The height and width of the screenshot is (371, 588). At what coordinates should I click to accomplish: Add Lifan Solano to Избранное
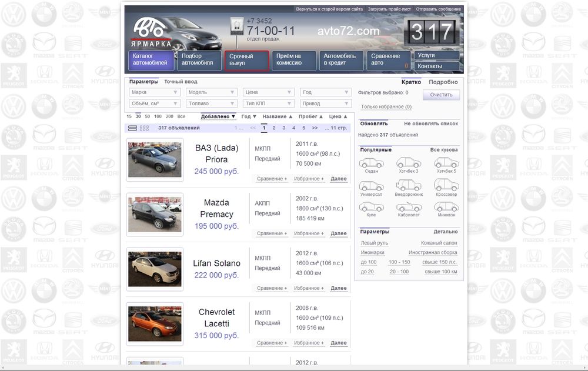pos(309,289)
